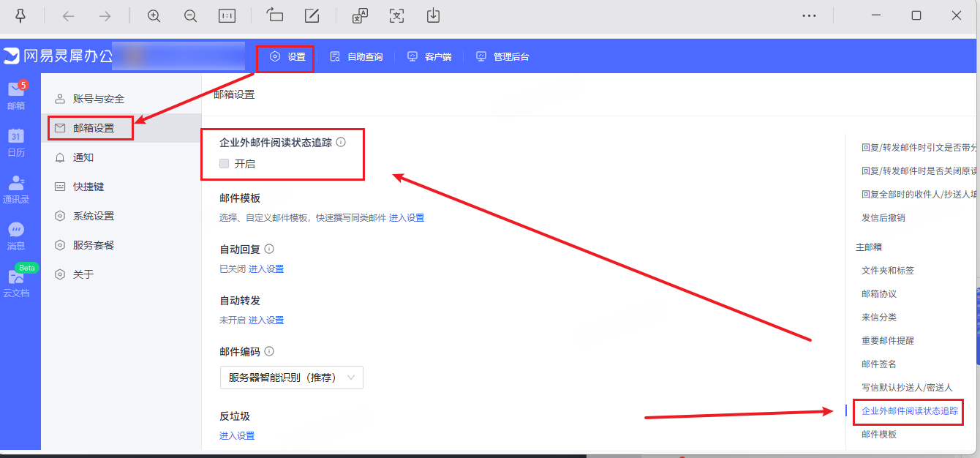Go back with the left arrow icon

tap(68, 15)
